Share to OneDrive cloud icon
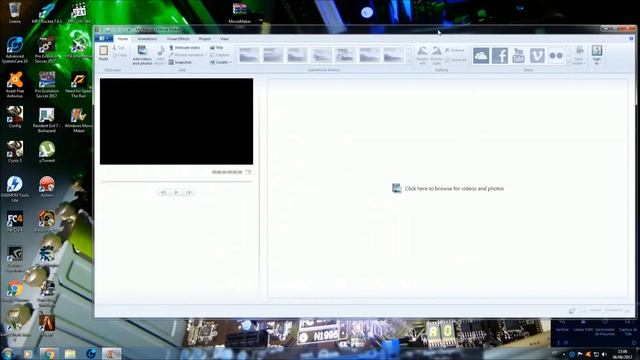This screenshot has width=640, height=360. tap(481, 56)
